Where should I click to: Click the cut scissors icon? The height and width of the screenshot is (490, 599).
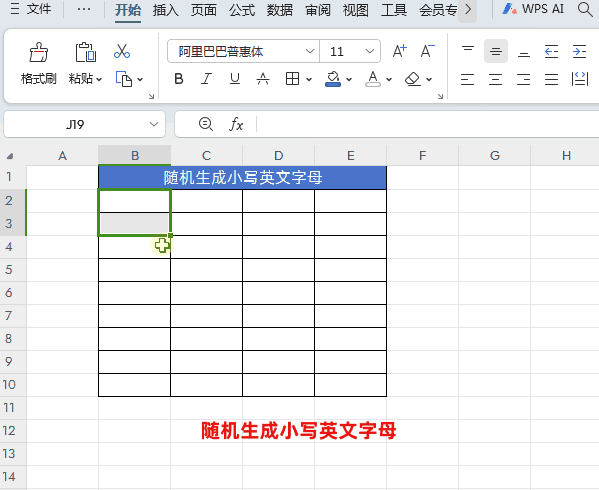pos(122,51)
